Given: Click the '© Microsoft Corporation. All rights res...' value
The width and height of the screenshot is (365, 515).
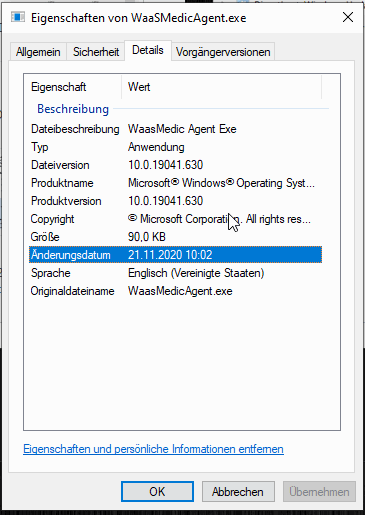Looking at the screenshot, I should 219,219.
